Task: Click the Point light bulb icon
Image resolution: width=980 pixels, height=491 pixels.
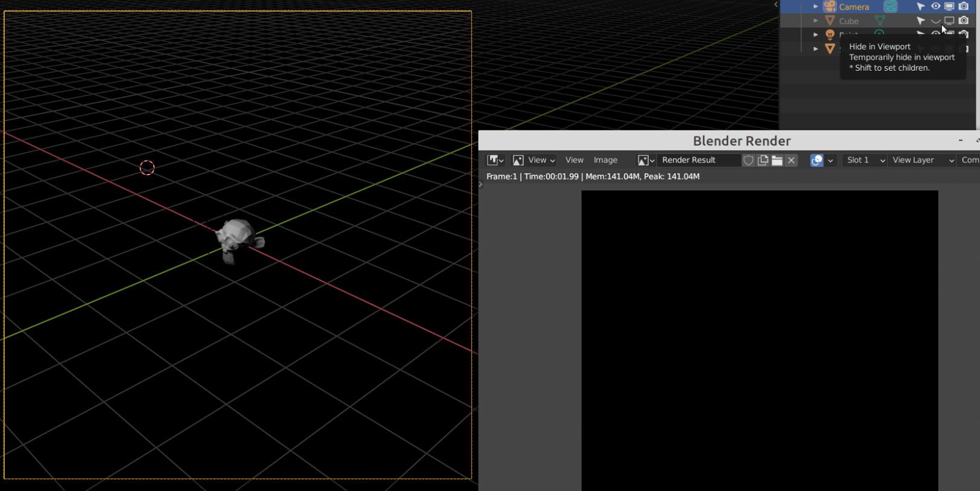Action: pos(830,34)
